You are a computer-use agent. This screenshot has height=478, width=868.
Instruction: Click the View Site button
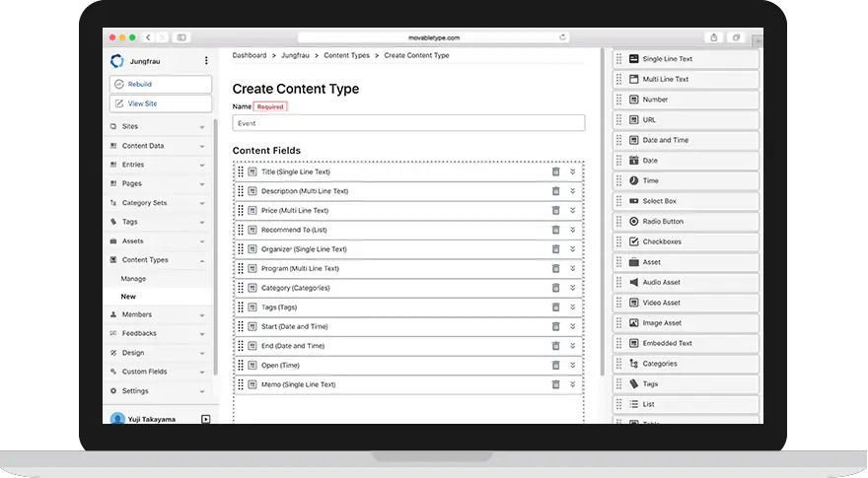[x=161, y=103]
